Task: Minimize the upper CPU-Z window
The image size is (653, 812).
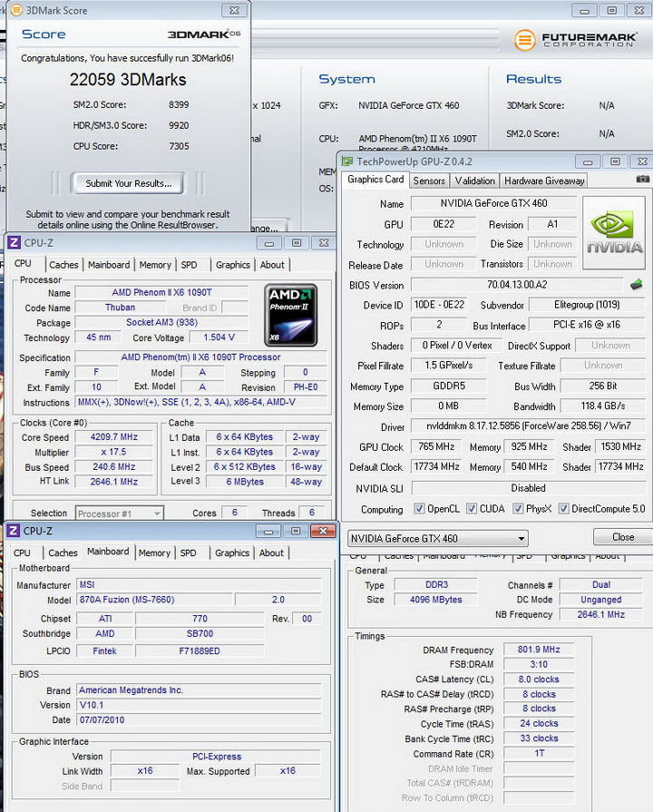Action: point(268,243)
